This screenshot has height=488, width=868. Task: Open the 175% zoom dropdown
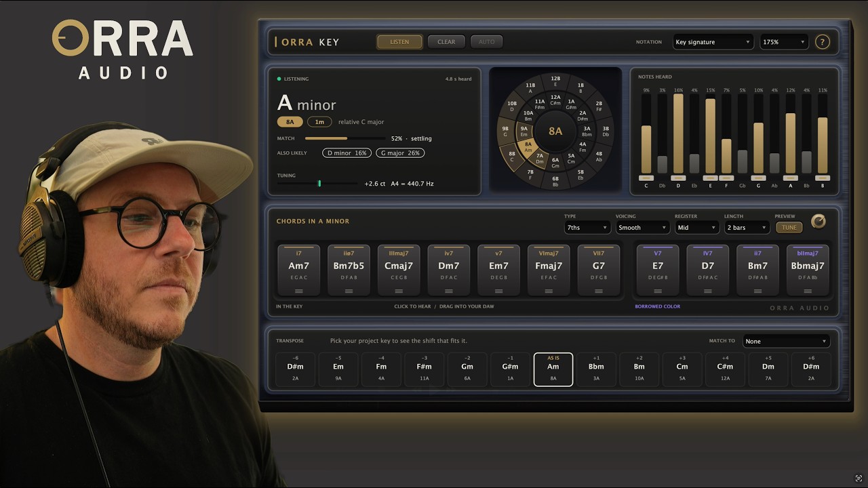(x=784, y=42)
